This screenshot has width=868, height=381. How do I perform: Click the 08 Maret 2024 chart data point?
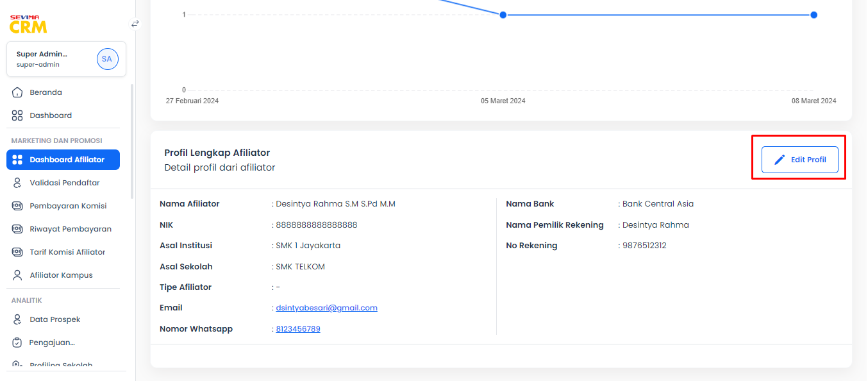tap(814, 15)
